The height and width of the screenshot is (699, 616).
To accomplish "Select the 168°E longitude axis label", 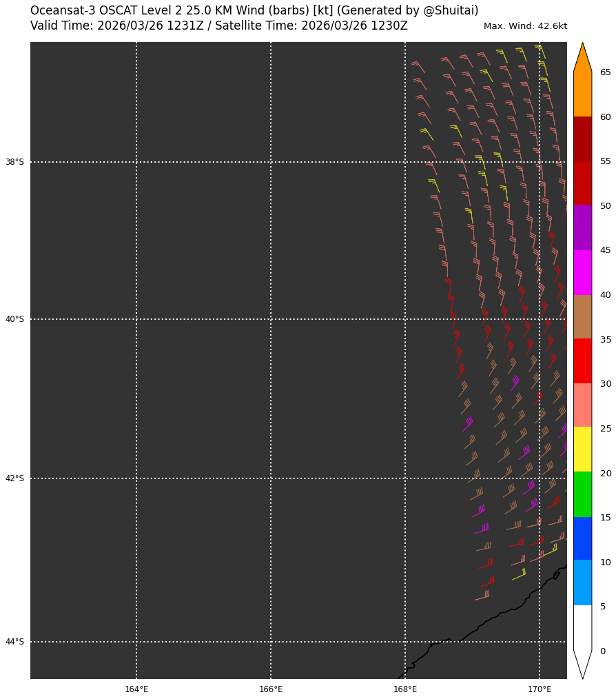I will coord(405,689).
